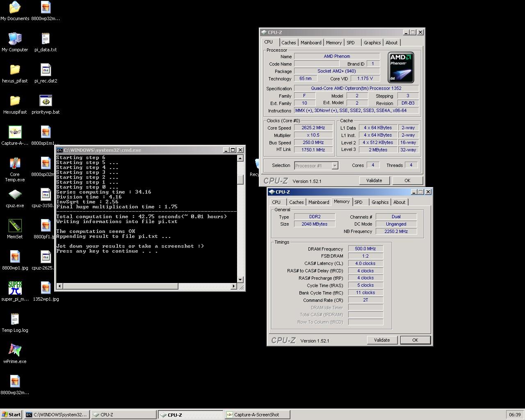Click OK in CPU-Z processor window
Viewport: 525px width, 420px height.
tap(407, 180)
